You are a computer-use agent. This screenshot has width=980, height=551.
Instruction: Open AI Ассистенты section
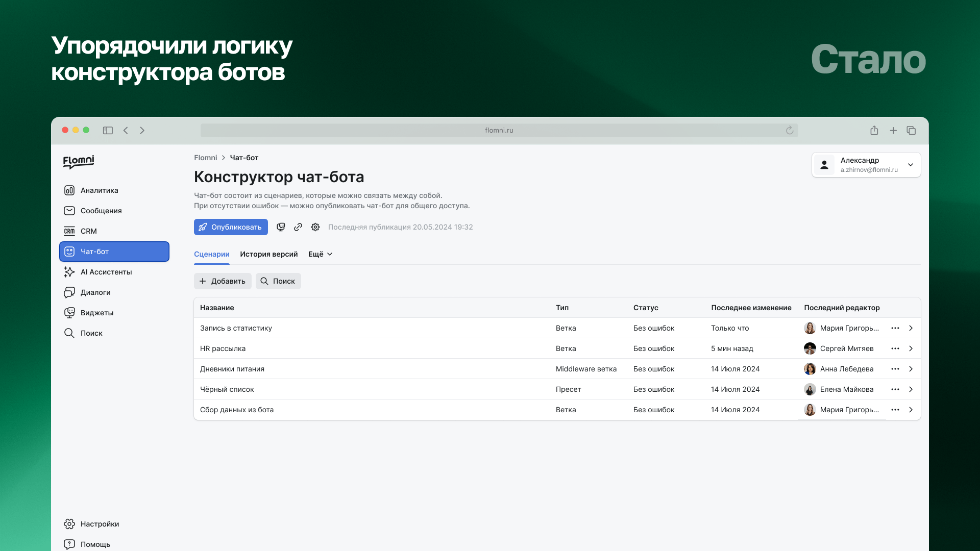pyautogui.click(x=106, y=272)
